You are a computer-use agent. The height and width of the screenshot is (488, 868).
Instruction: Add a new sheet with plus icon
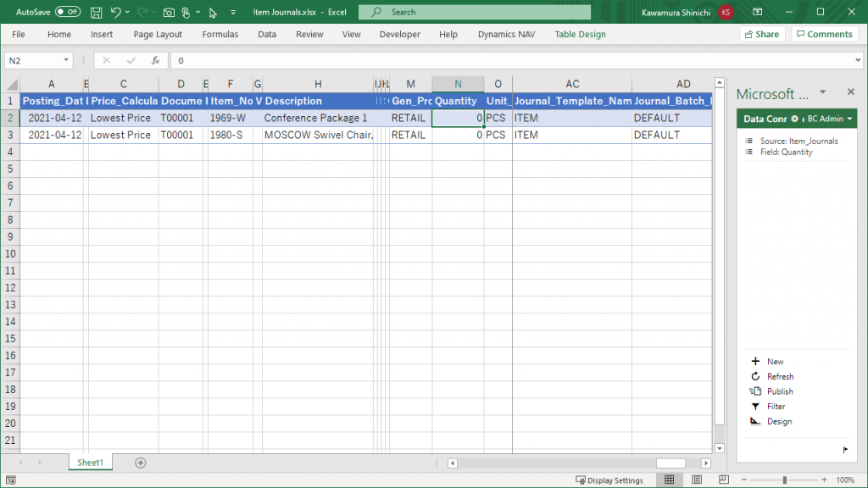pos(141,463)
